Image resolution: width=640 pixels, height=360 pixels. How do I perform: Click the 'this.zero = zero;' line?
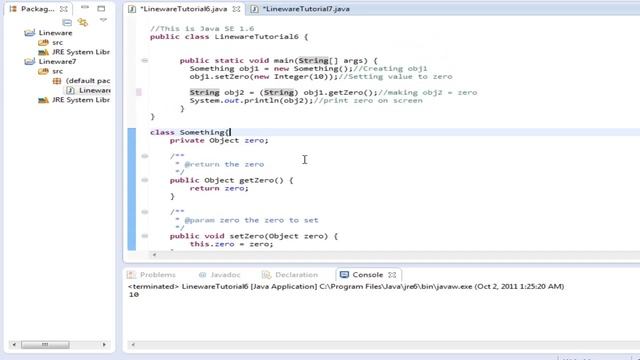pos(231,244)
